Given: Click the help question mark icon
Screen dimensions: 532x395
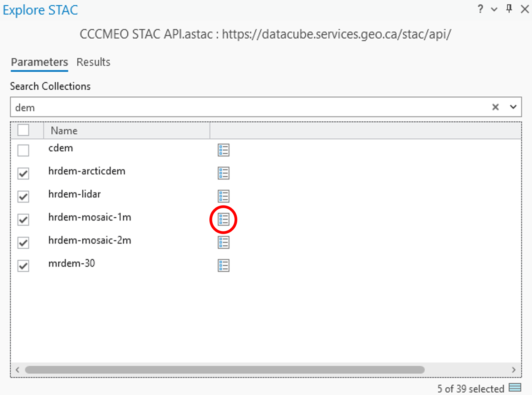Looking at the screenshot, I should pos(480,9).
